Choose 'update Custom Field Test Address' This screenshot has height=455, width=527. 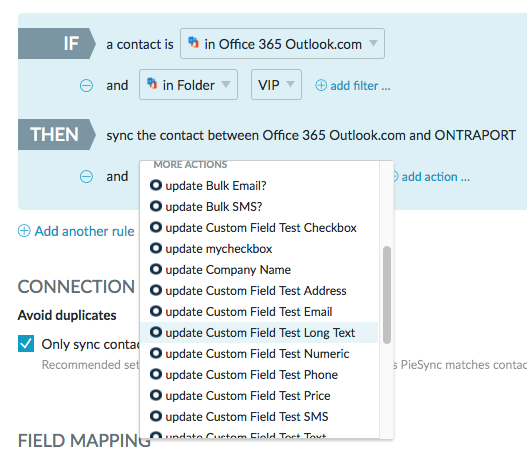[x=259, y=291]
